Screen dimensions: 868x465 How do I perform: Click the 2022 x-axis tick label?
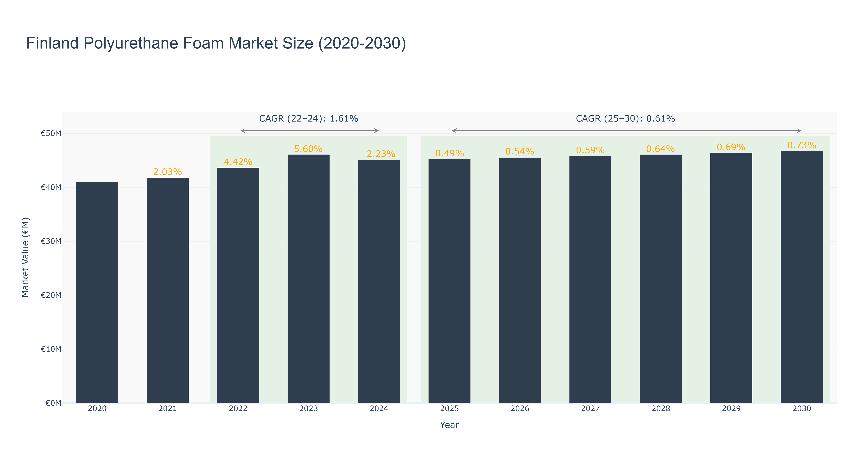[x=238, y=409]
